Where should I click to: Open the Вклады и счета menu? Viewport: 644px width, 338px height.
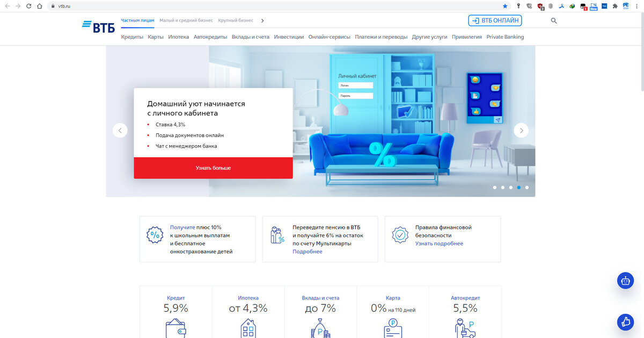point(251,37)
